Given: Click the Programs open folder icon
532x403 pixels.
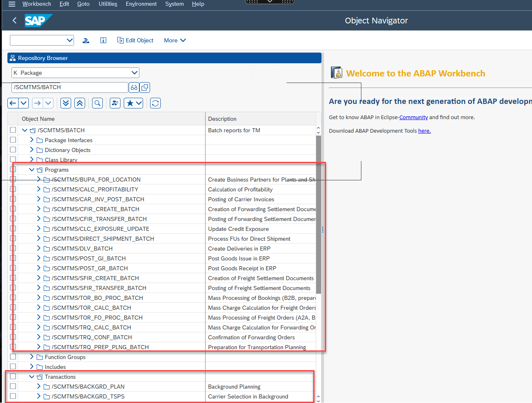Looking at the screenshot, I should pyautogui.click(x=39, y=170).
